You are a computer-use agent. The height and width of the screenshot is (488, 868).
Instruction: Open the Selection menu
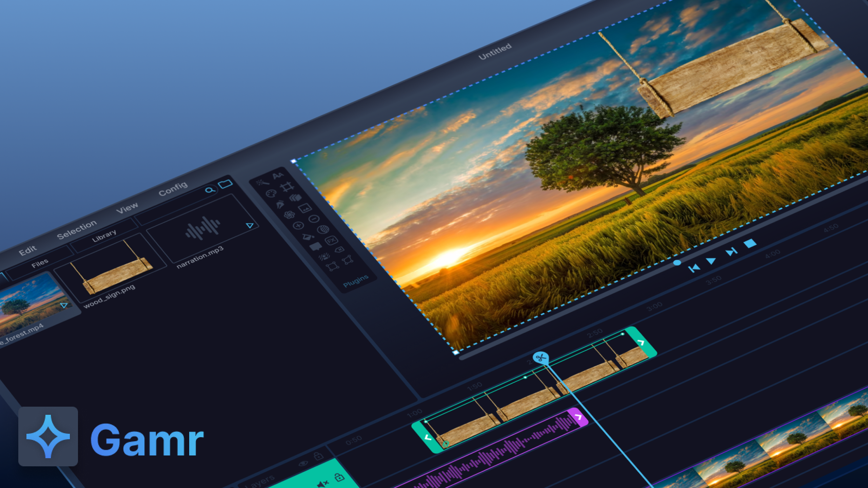77,229
